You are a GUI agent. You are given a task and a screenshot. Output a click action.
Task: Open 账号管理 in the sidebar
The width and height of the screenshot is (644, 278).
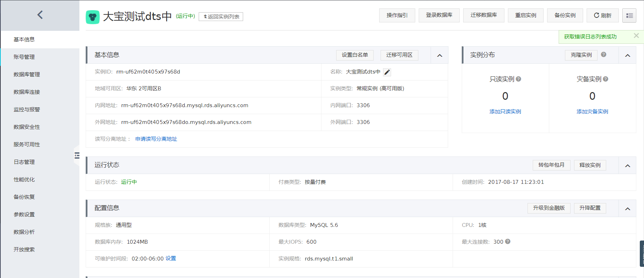24,57
